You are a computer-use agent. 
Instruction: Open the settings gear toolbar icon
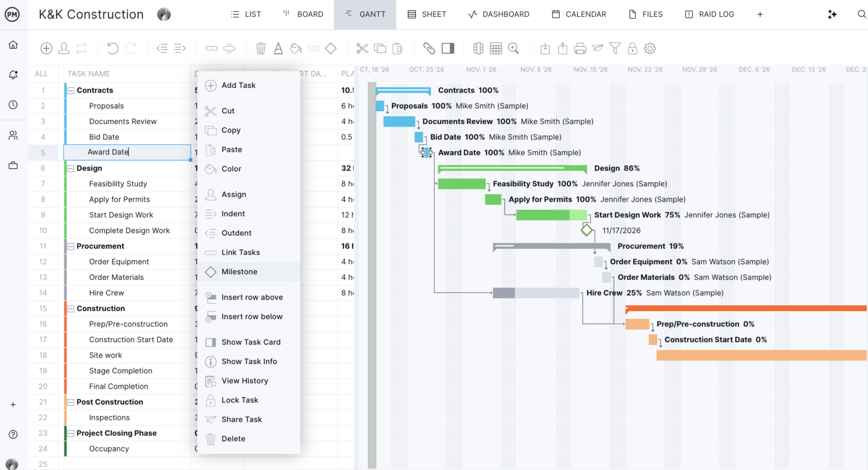650,49
